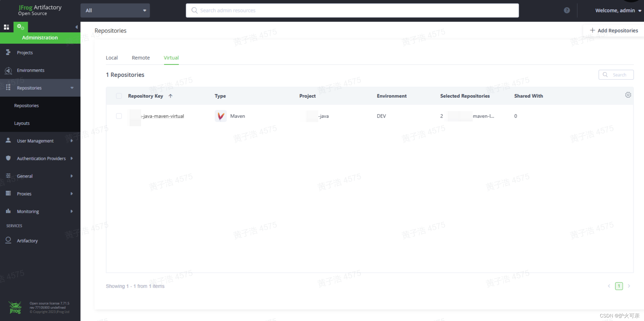The width and height of the screenshot is (644, 321).
Task: Click the Selected Repositories column header
Action: click(x=465, y=96)
